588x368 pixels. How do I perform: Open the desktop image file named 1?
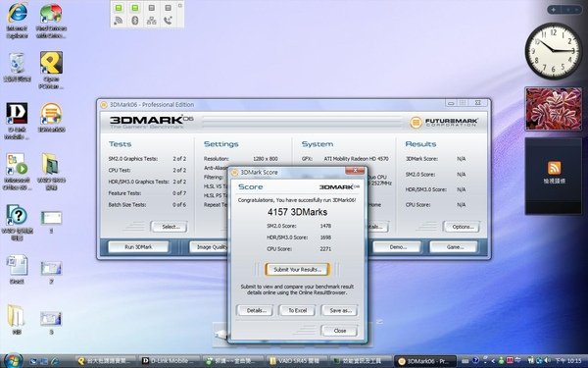(x=51, y=223)
